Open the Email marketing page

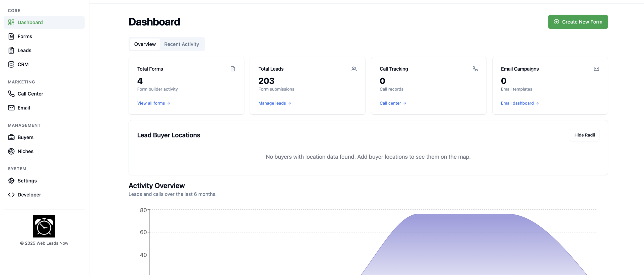click(44, 108)
